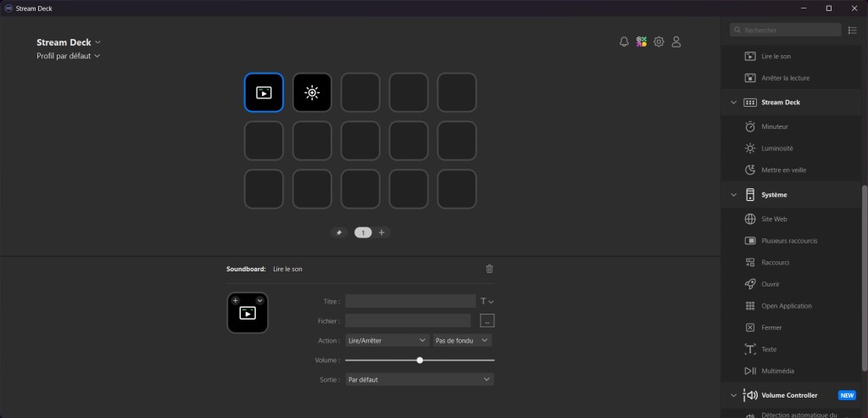Click the Stream Deck app icon in title bar
This screenshot has width=868, height=418.
[8, 8]
